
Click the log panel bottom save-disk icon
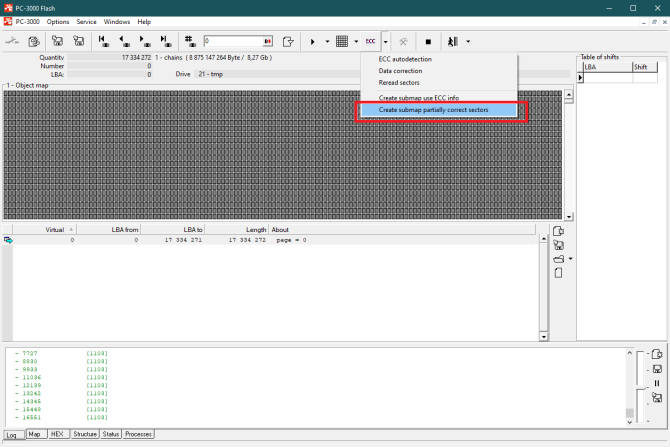click(657, 398)
